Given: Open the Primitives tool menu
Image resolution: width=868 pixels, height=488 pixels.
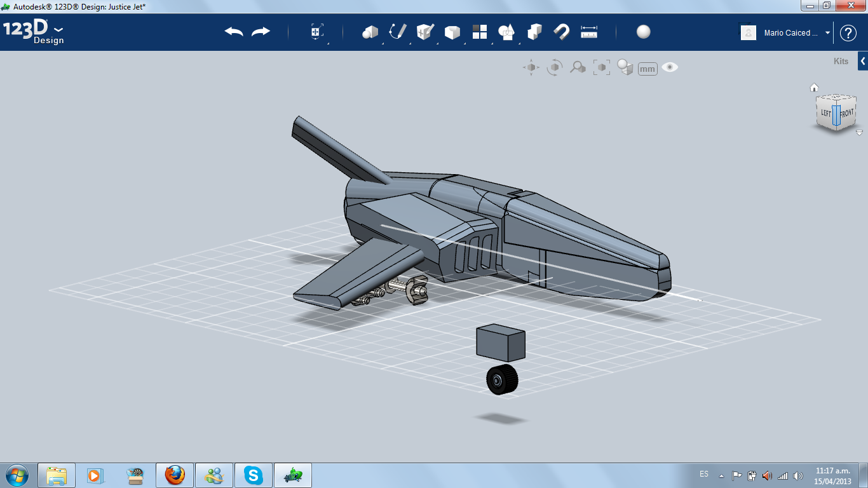Looking at the screenshot, I should [370, 32].
